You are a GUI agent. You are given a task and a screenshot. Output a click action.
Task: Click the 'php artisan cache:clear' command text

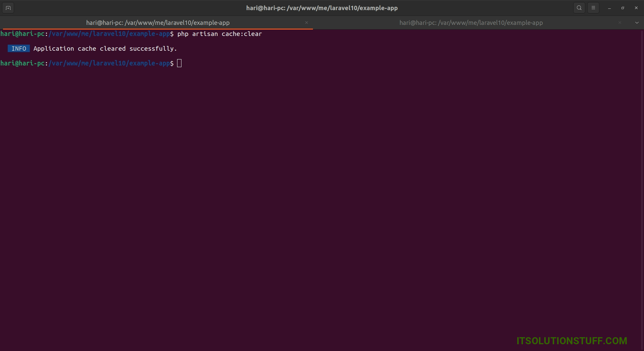(x=219, y=34)
